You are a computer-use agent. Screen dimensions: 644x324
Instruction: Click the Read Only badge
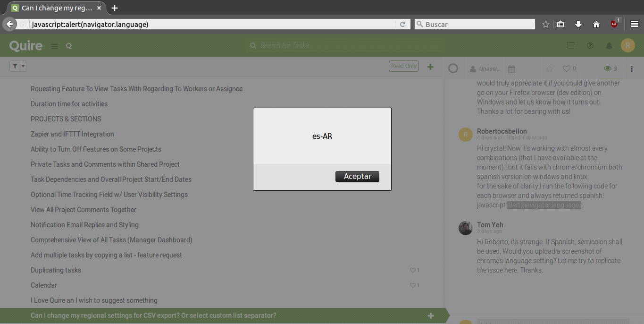point(403,66)
